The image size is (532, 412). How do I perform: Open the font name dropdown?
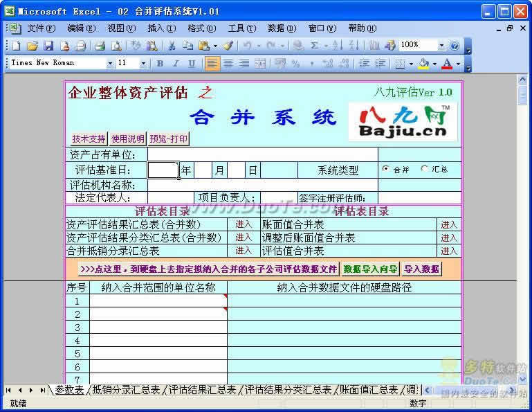point(110,63)
